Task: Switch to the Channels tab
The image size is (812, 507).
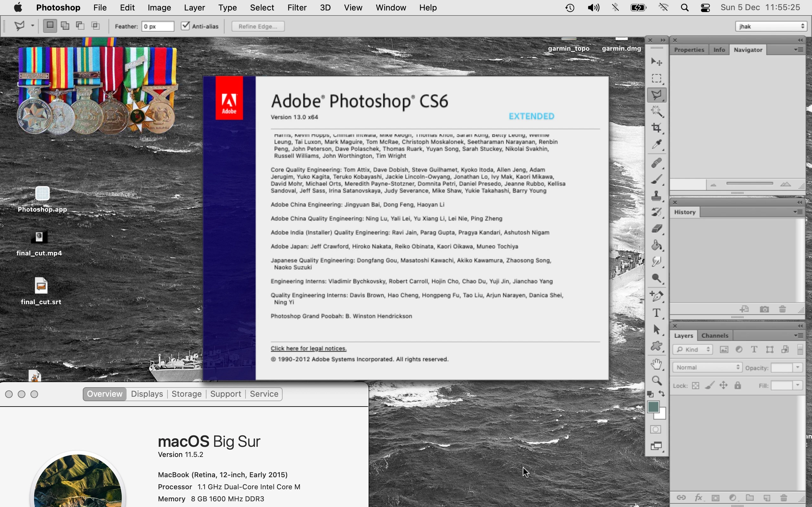Action: click(x=715, y=336)
